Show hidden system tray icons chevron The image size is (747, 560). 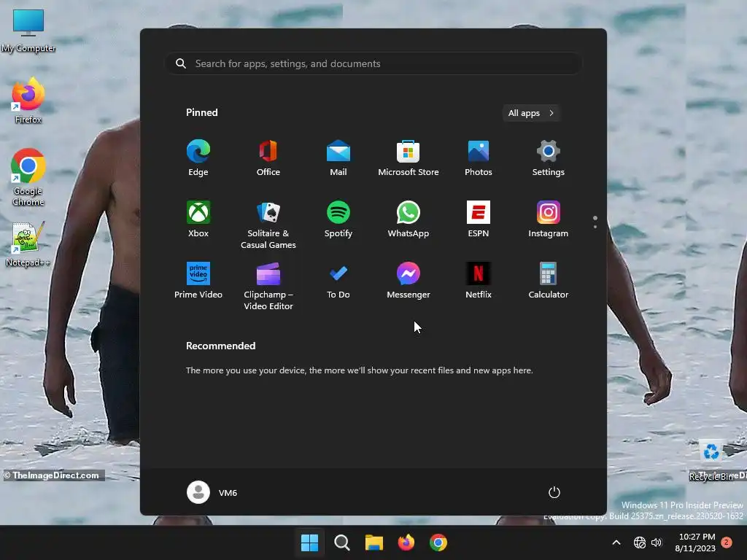click(x=616, y=542)
